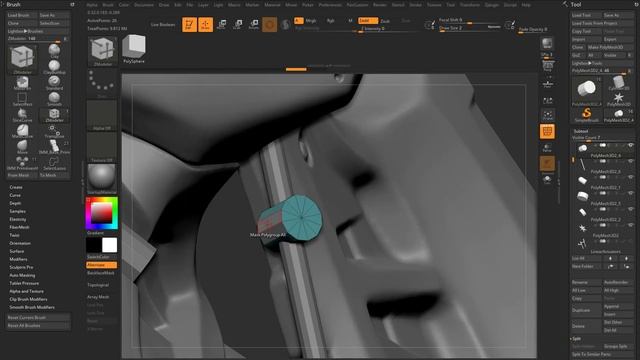Pick the SelectRect brush

point(22,99)
